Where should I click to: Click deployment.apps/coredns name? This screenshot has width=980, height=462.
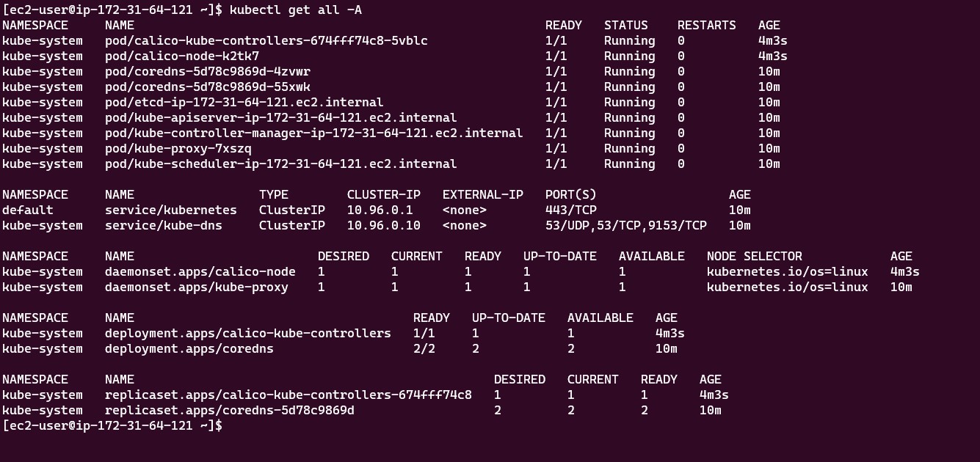point(189,348)
